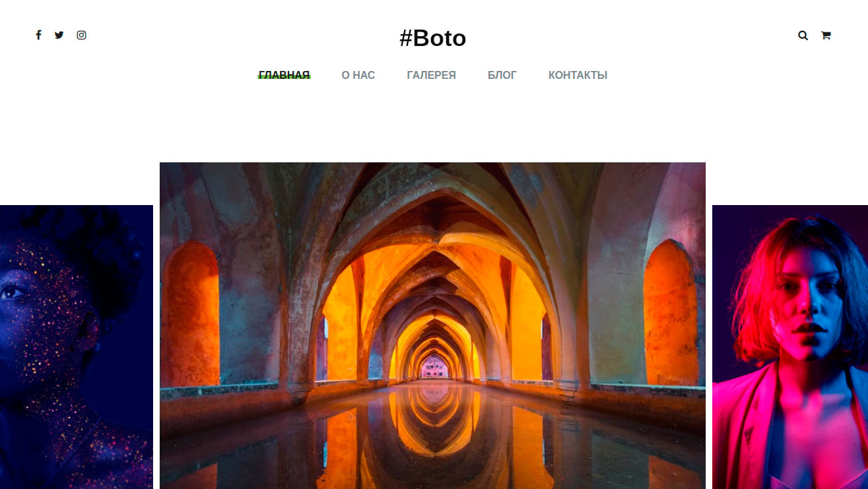Click the #Boto site logo
868x489 pixels.
(433, 38)
